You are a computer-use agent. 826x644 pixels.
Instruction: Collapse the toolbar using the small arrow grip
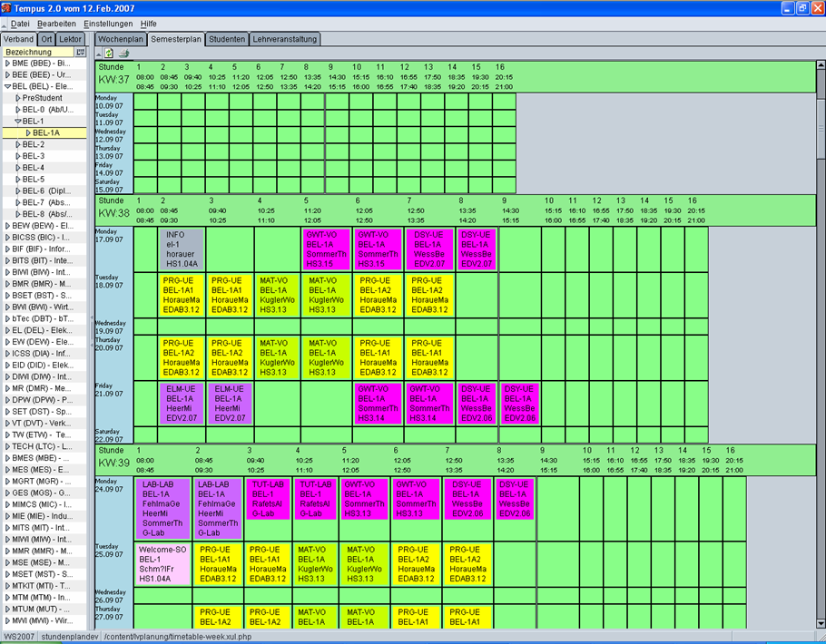point(99,54)
